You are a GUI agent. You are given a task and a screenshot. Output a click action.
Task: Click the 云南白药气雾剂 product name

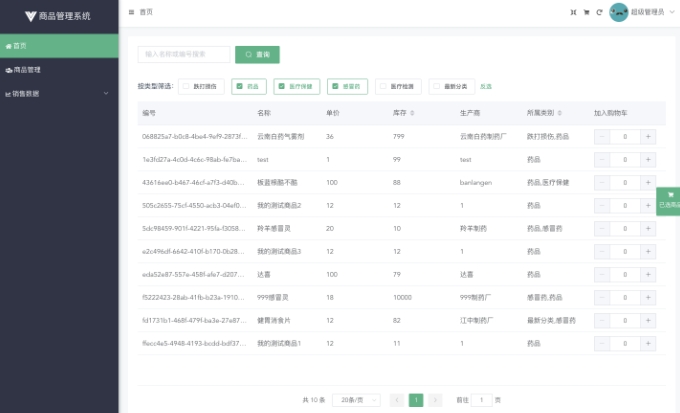(x=281, y=137)
